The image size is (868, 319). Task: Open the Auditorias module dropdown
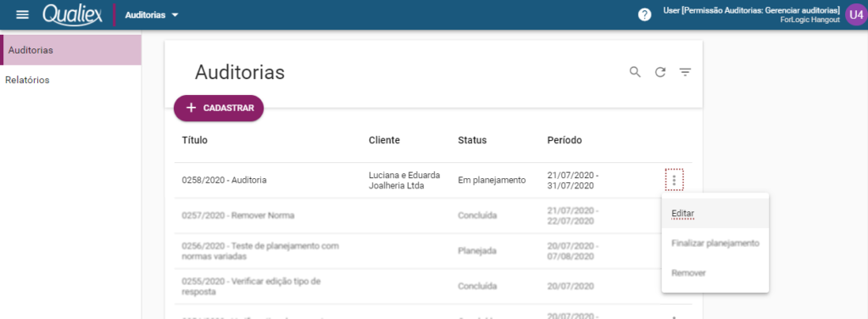[x=152, y=15]
